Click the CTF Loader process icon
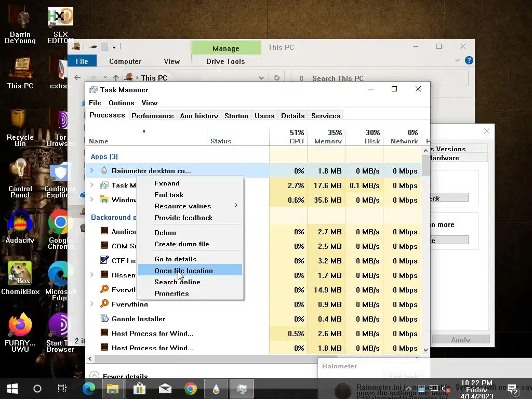The height and width of the screenshot is (399, 532). pyautogui.click(x=104, y=260)
